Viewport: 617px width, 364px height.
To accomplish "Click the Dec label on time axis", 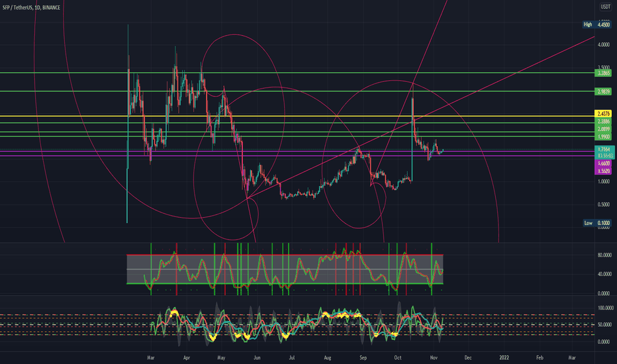I will (x=468, y=357).
